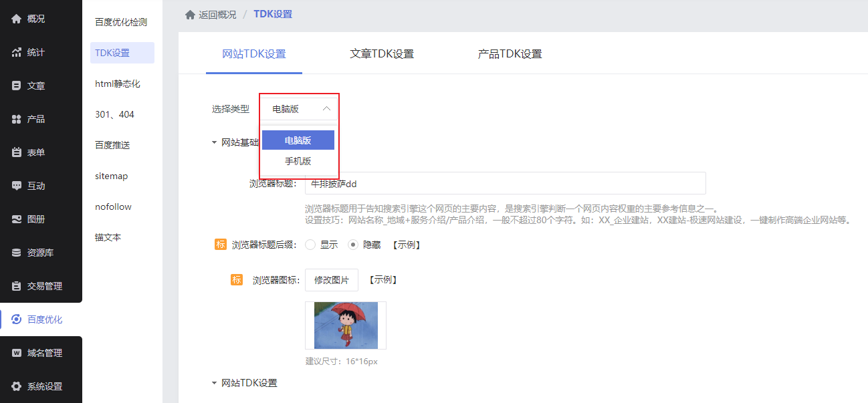
Task: Collapse the 网站TDK设置 section arrow
Action: 214,384
